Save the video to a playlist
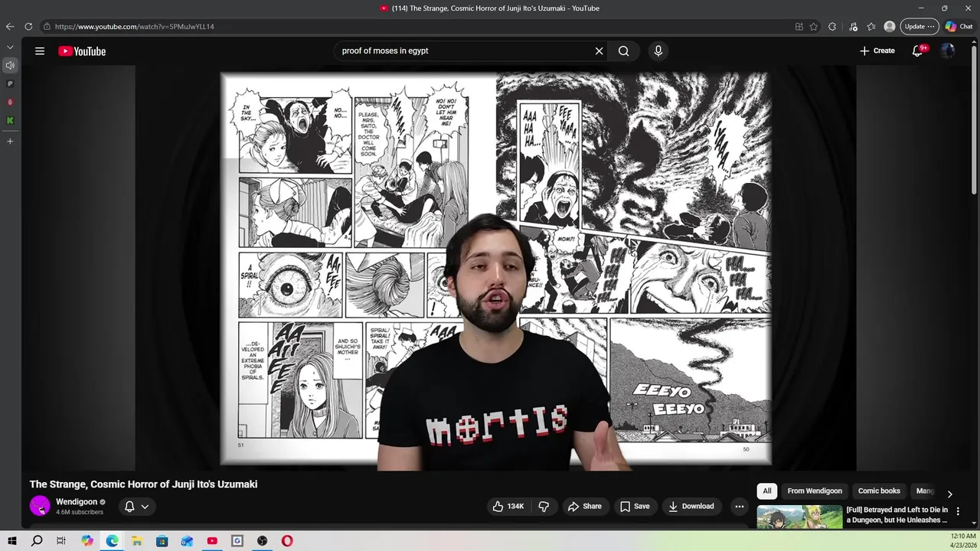The height and width of the screenshot is (551, 980). click(635, 506)
